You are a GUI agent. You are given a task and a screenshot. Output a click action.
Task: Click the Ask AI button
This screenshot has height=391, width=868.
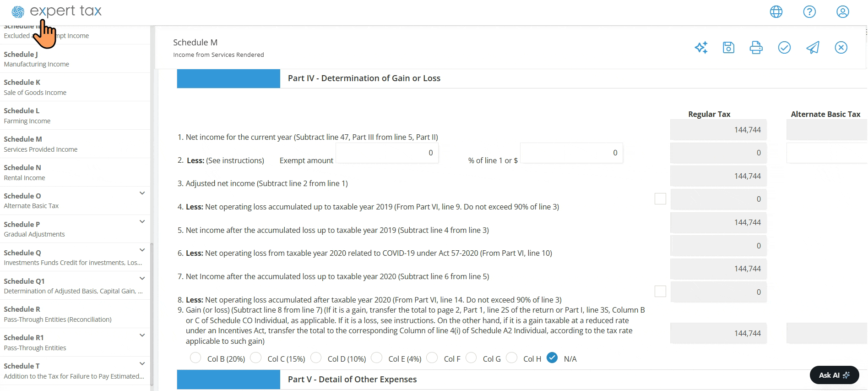(x=834, y=375)
